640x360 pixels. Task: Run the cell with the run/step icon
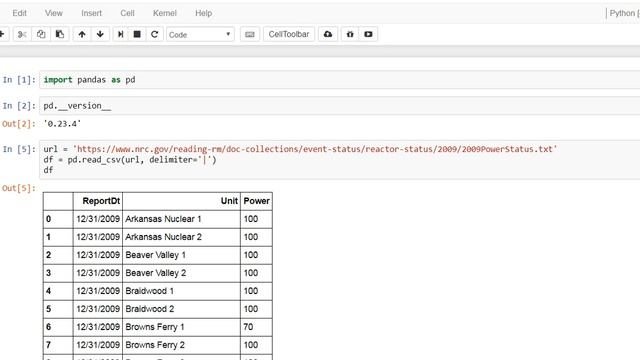120,34
